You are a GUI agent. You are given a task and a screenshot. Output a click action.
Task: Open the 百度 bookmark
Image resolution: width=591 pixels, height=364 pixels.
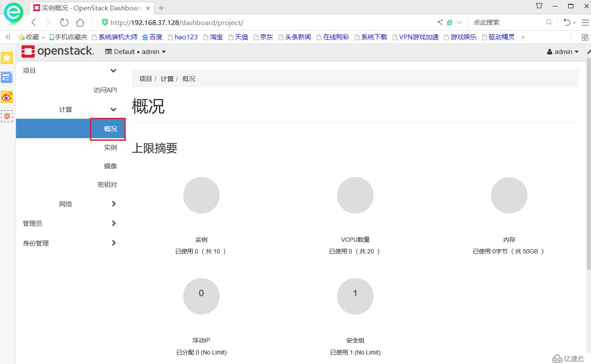(152, 37)
